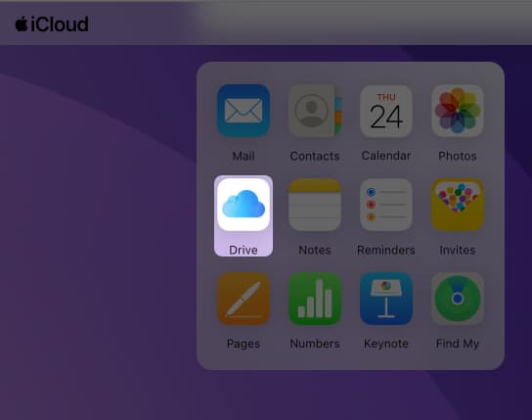Click the "Find My" label text
532x420 pixels.
click(458, 344)
